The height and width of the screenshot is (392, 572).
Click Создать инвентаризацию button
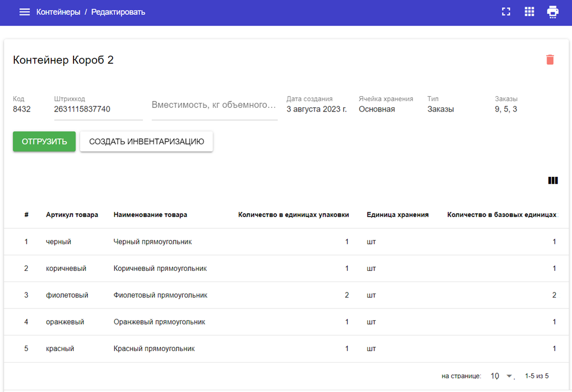tap(146, 142)
